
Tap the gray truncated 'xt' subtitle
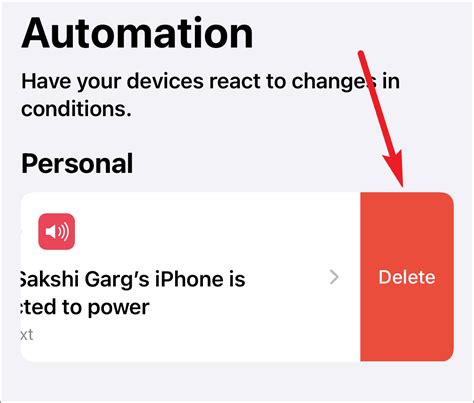click(x=27, y=335)
